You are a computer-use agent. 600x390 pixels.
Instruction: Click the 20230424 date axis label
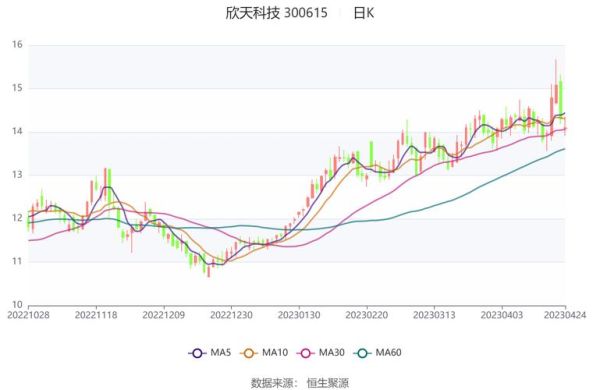(x=565, y=315)
